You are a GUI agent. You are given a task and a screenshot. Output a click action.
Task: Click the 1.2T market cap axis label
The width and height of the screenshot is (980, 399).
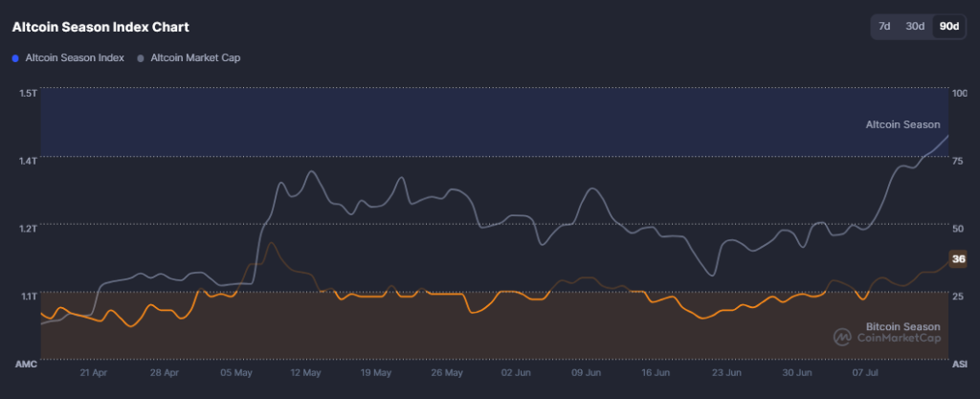(28, 228)
